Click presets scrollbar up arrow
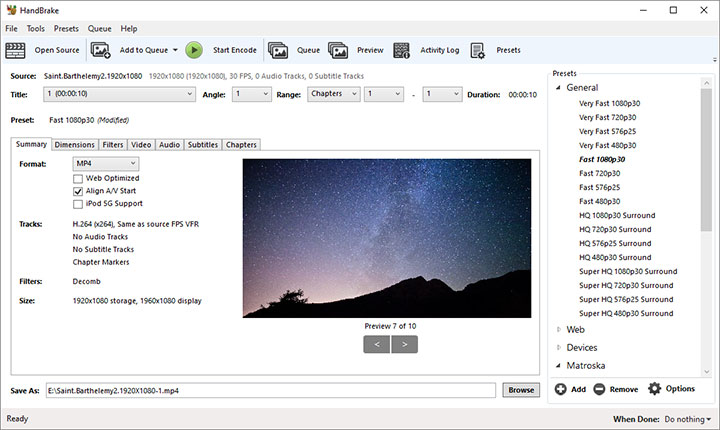 click(x=706, y=83)
